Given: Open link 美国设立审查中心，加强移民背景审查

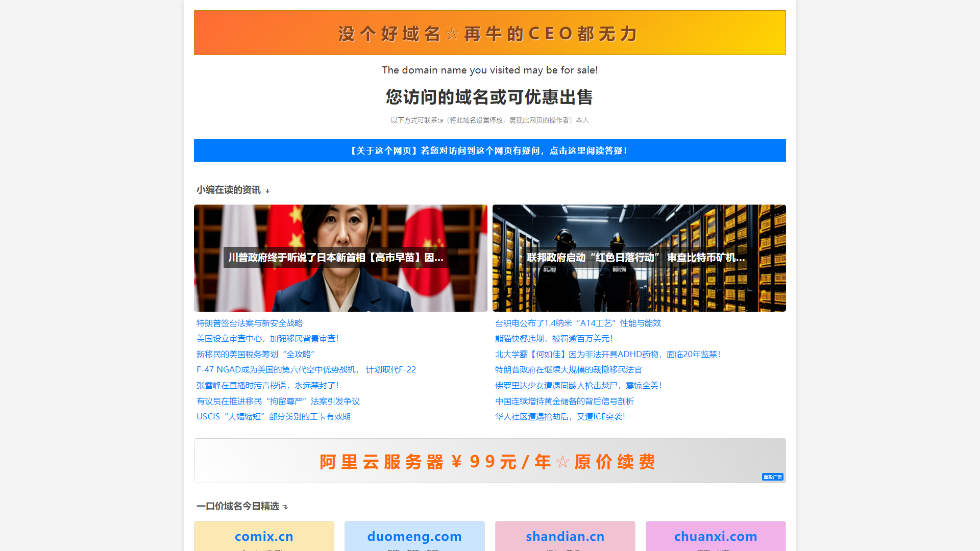Looking at the screenshot, I should pyautogui.click(x=267, y=339).
